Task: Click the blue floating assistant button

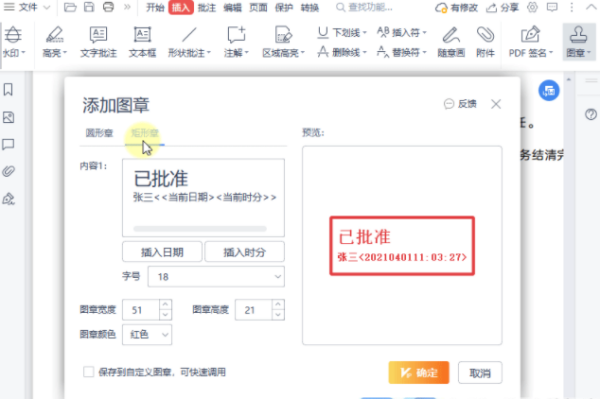Action: point(549,91)
